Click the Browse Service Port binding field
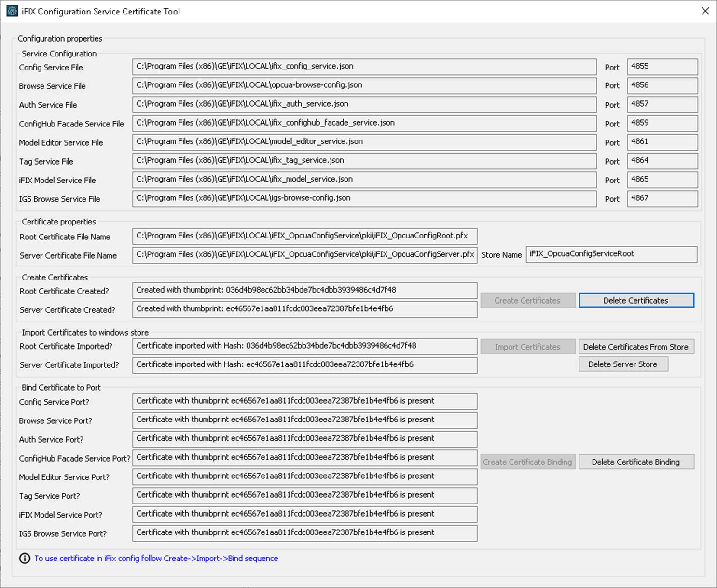Screen dimensions: 717x588 point(305,420)
